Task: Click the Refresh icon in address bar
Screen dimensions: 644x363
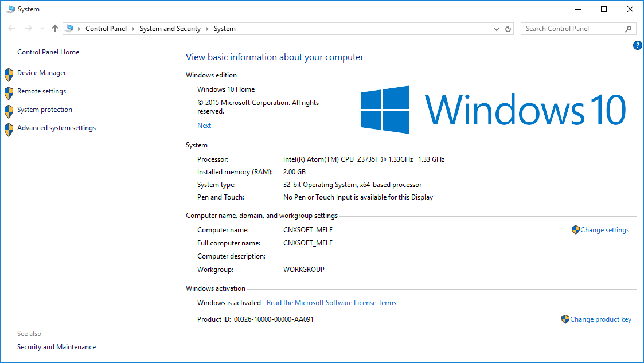Action: (508, 29)
